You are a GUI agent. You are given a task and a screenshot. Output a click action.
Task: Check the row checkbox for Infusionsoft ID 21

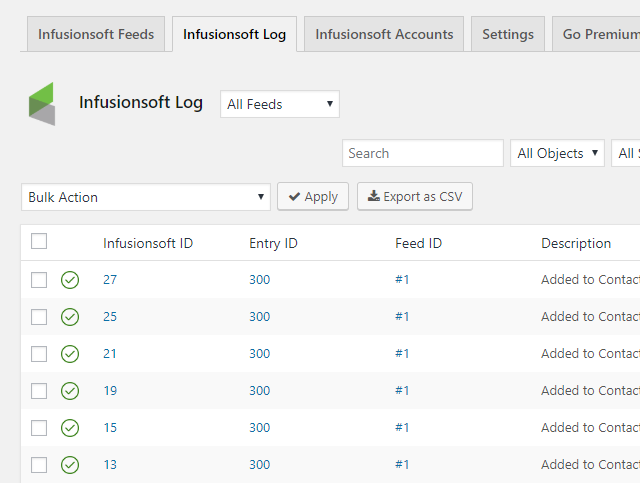pyautogui.click(x=39, y=354)
